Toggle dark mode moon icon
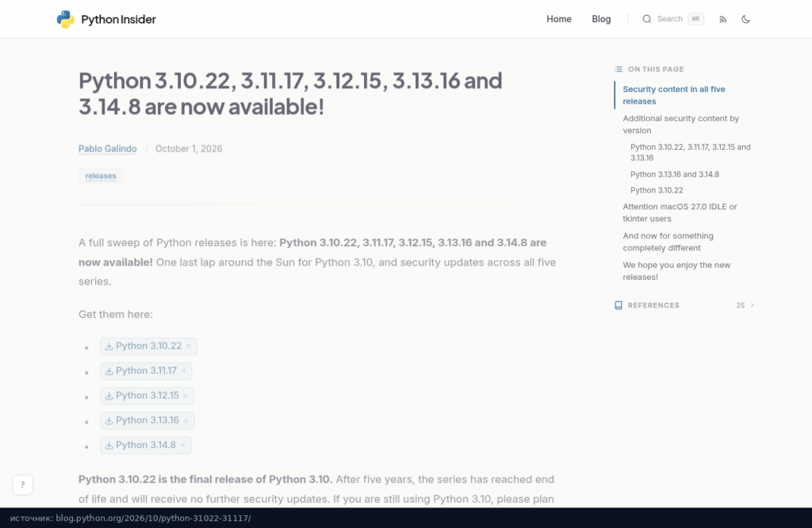Image resolution: width=812 pixels, height=528 pixels. (745, 19)
